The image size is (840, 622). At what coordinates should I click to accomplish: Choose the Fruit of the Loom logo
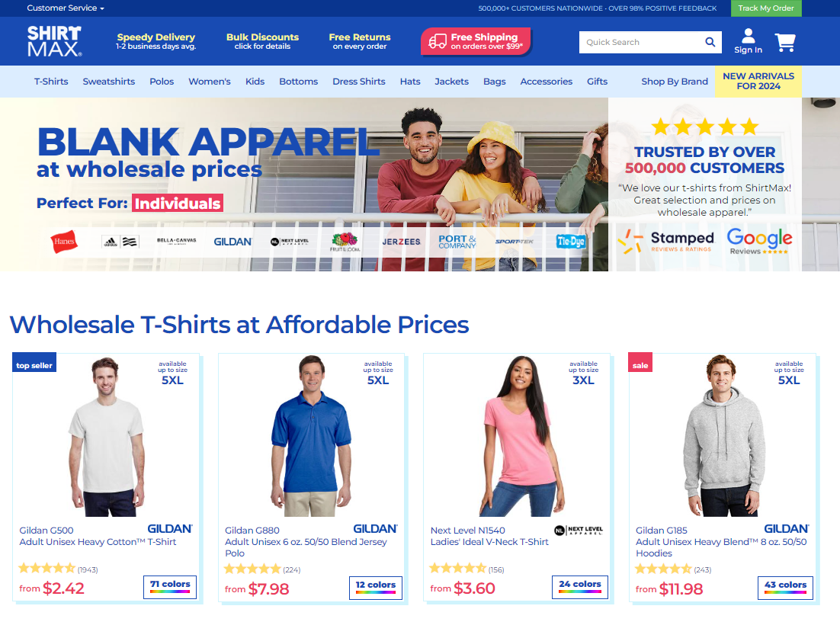345,242
